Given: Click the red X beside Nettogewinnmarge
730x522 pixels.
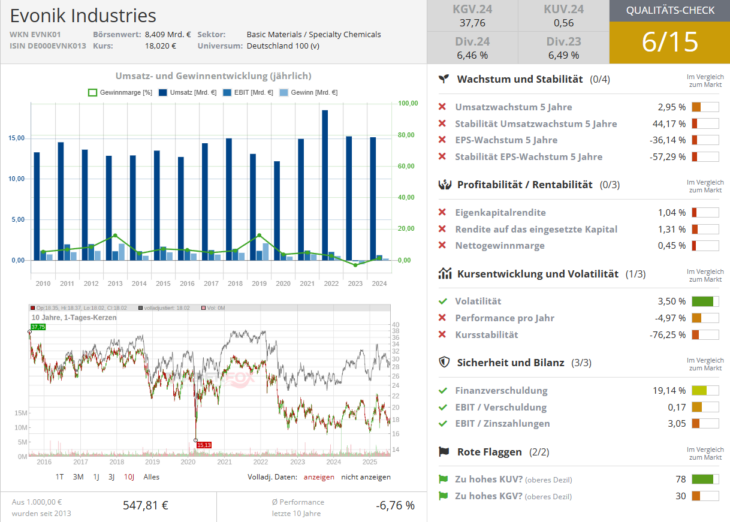Looking at the screenshot, I should pos(442,245).
